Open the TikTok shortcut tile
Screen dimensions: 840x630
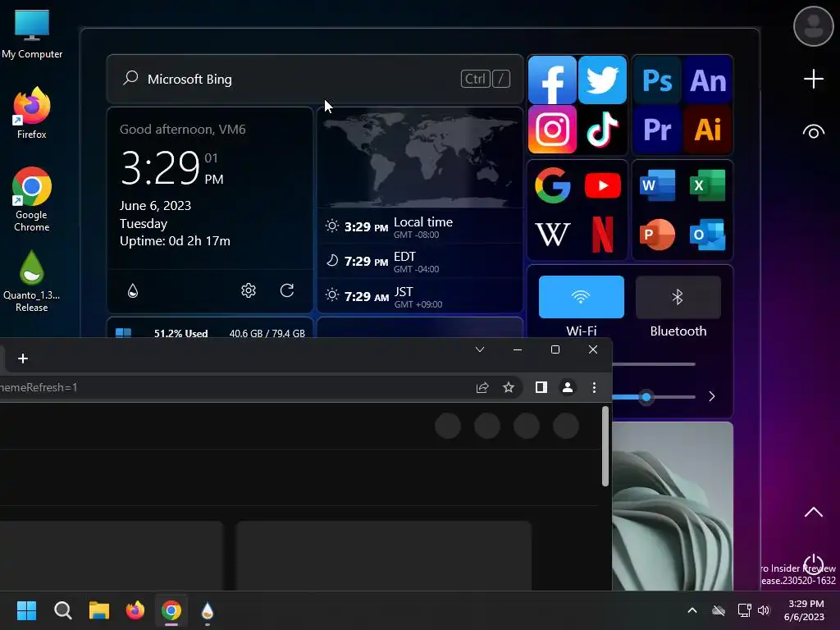coord(602,129)
